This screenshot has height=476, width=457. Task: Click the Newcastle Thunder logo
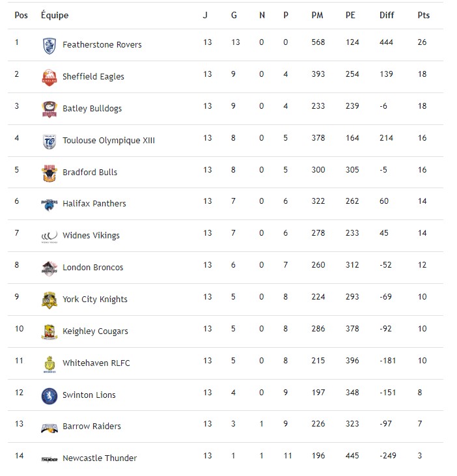[49, 459]
